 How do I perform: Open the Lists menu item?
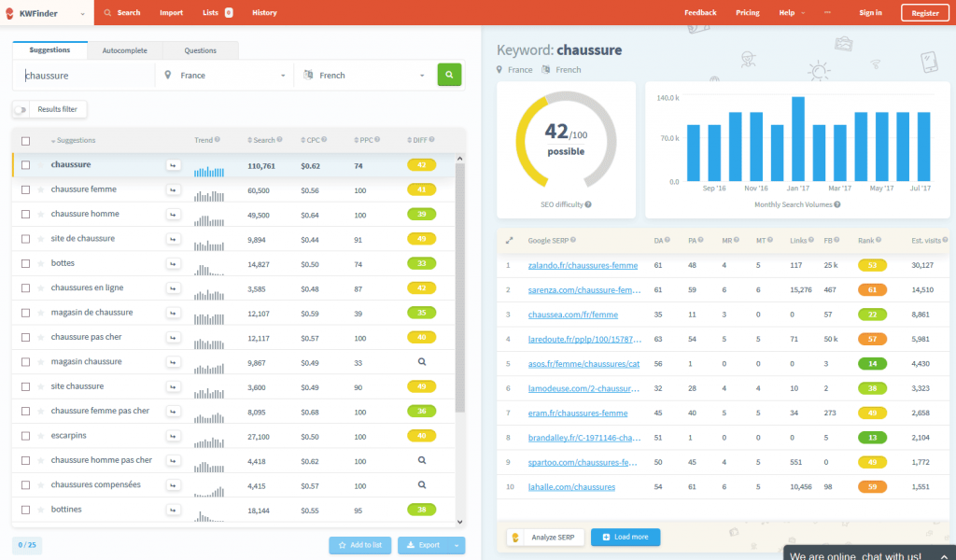[x=217, y=12]
